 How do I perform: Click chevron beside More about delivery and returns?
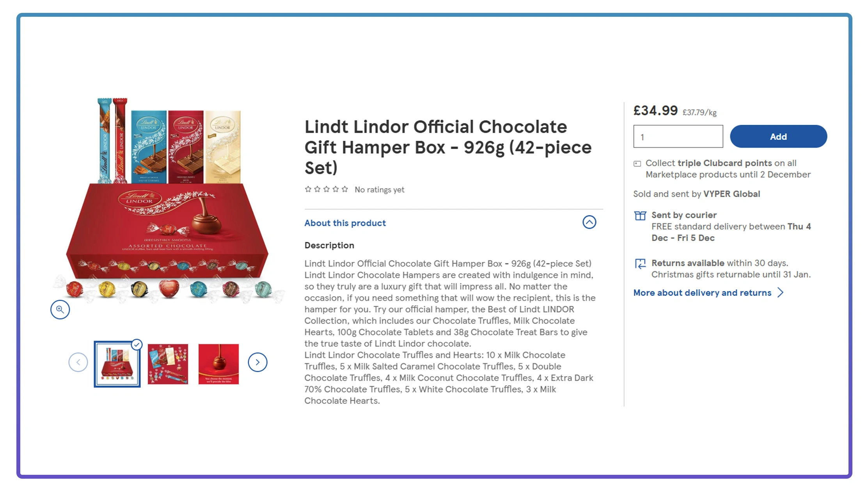tap(781, 293)
